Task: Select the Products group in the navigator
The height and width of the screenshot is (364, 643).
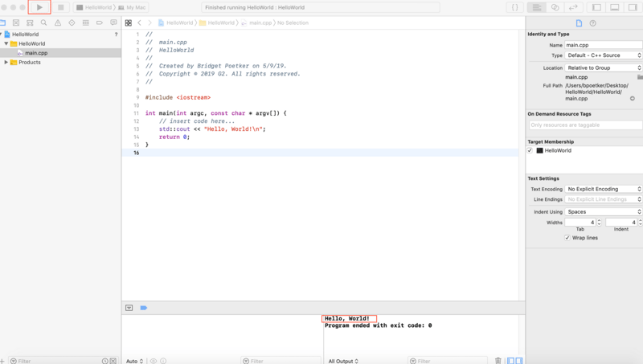Action: pyautogui.click(x=30, y=63)
